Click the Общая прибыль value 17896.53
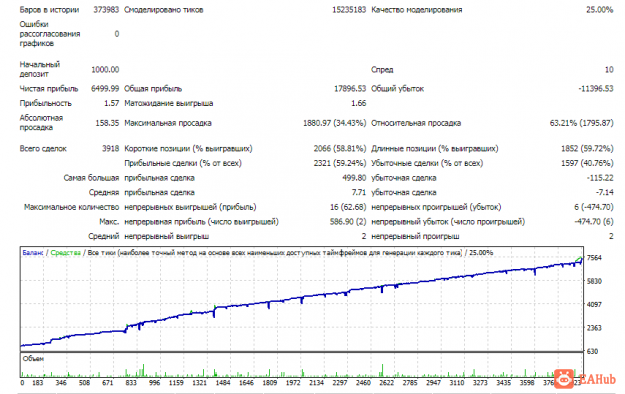Viewport: 625px width, 394px height. coord(350,89)
